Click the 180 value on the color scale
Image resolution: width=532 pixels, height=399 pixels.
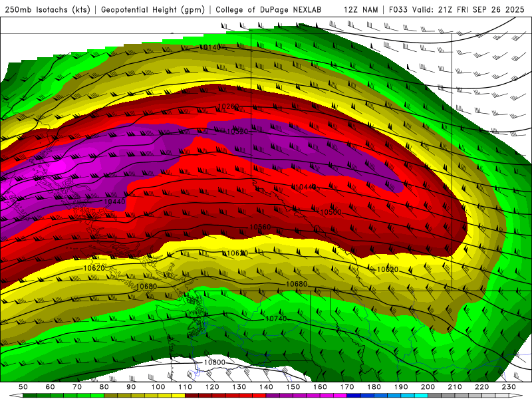pyautogui.click(x=374, y=387)
